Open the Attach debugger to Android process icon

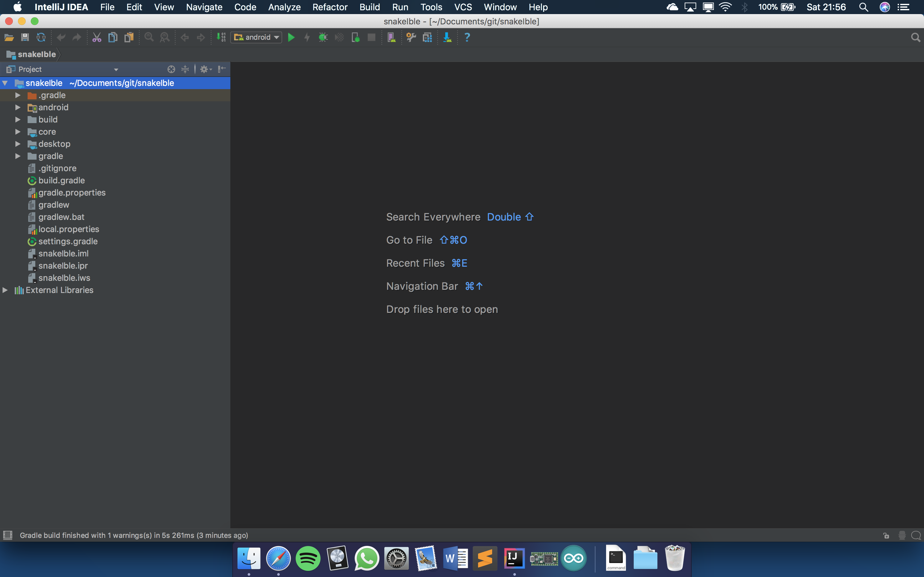355,37
